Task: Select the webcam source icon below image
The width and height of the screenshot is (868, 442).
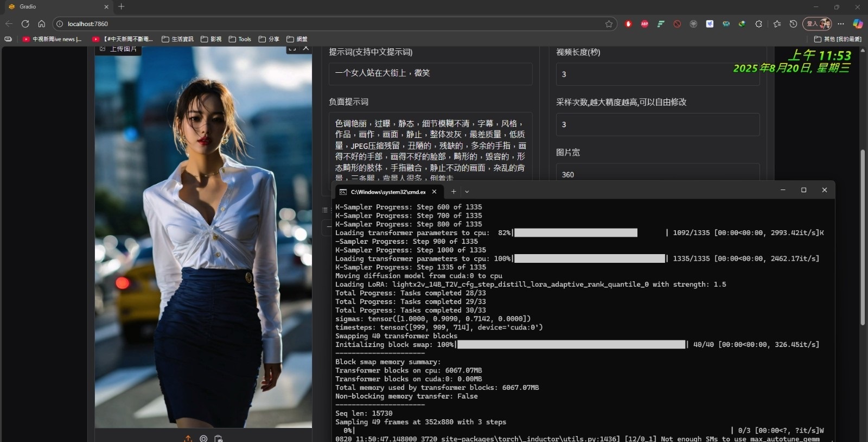Action: coord(203,438)
